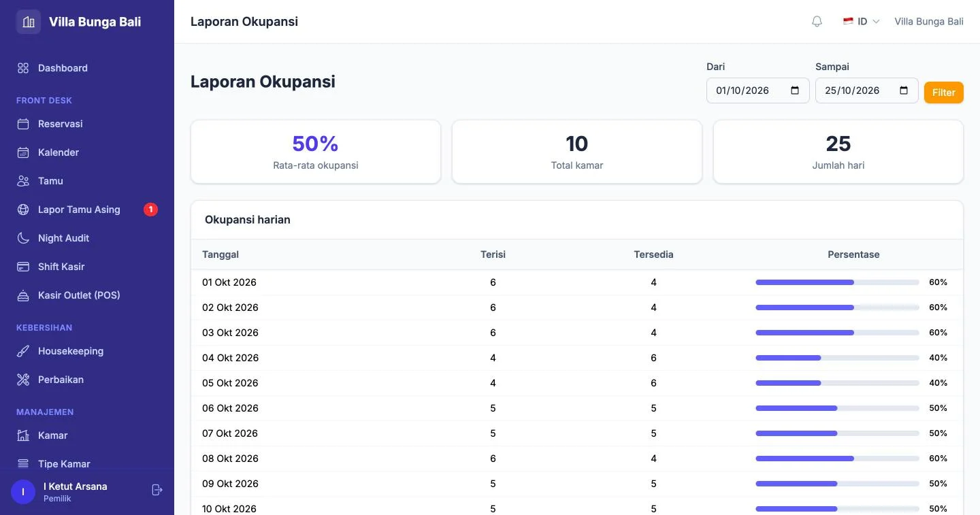Click the Housekeeping broom icon

click(x=23, y=351)
